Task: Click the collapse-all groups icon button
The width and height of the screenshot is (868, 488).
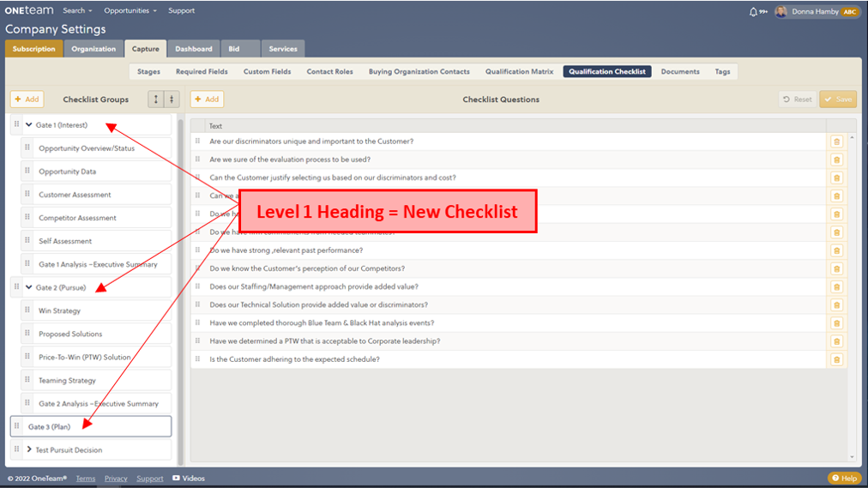Action: 172,99
